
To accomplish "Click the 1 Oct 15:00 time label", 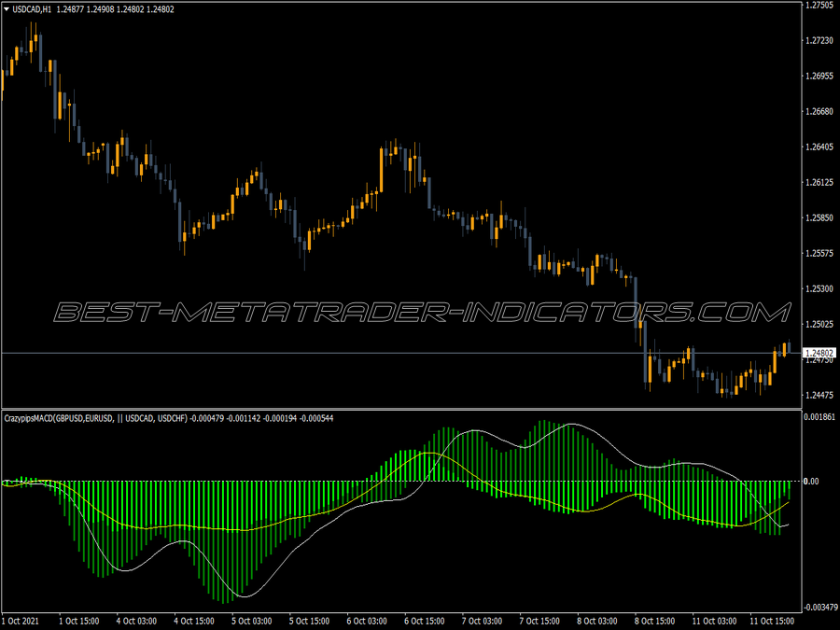I will point(78,621).
